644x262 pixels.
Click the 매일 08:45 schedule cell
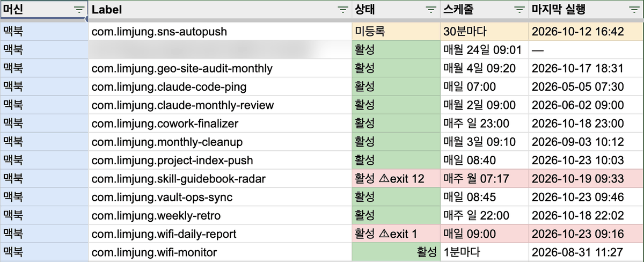(484, 197)
